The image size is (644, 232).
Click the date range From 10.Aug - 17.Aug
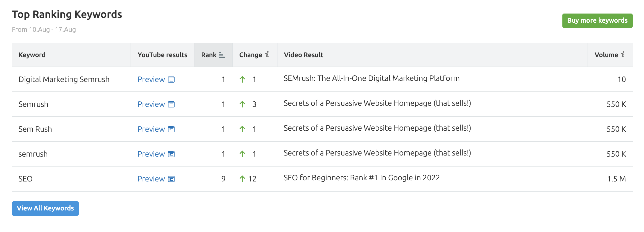point(44,30)
